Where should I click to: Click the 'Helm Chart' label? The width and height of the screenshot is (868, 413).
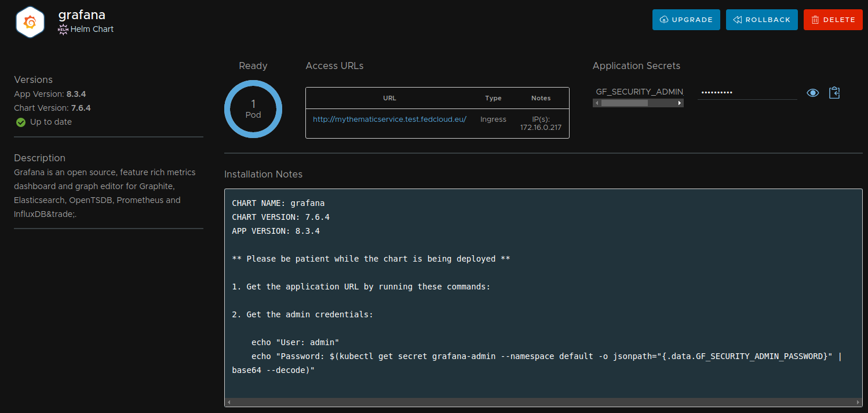click(x=92, y=29)
